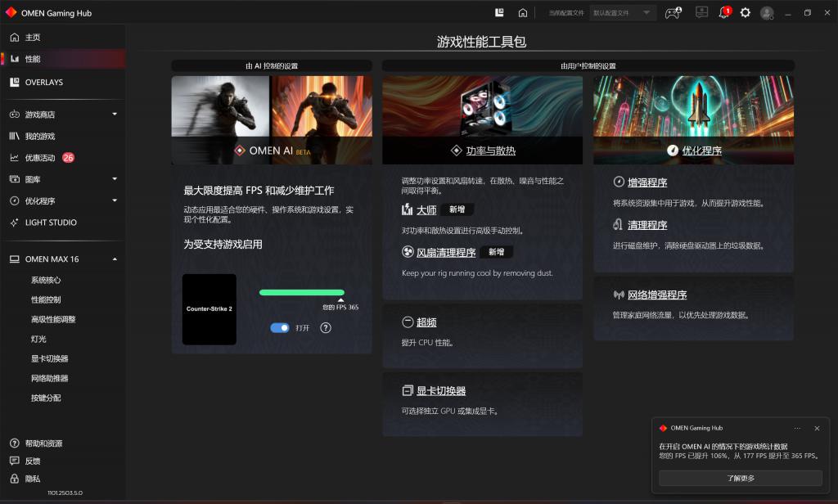Click Counter-Strike 2 game thumbnail
This screenshot has height=504, width=838.
(209, 309)
